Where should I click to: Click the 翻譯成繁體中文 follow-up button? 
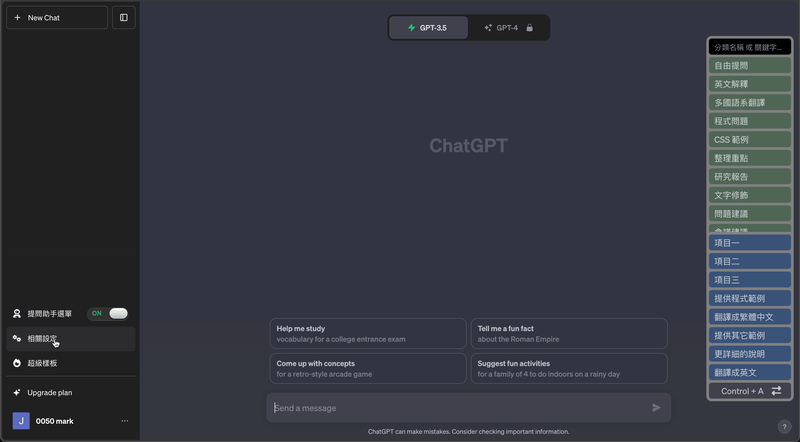point(749,317)
